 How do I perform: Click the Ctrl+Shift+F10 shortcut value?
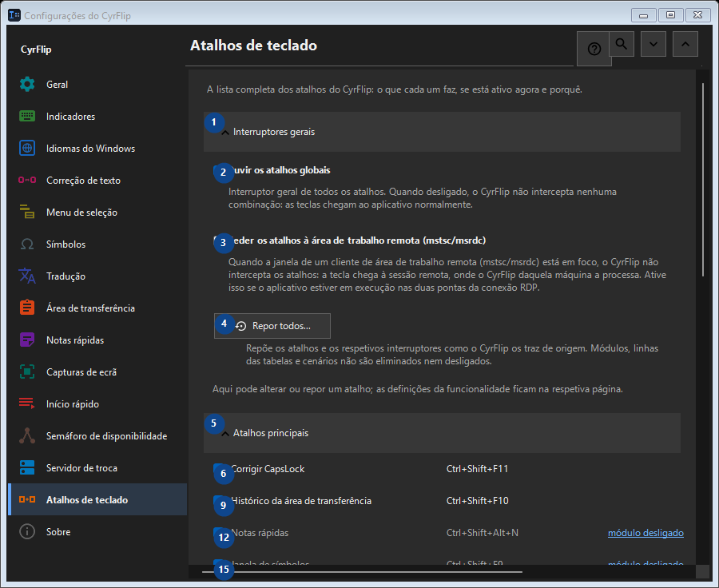(x=478, y=501)
